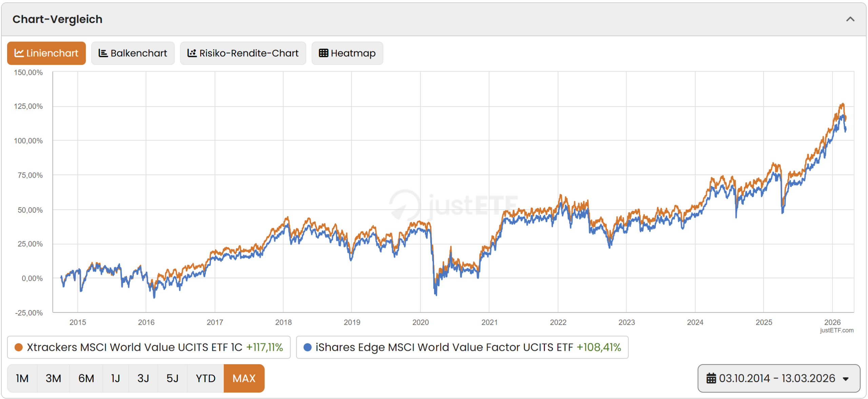
Task: Click the scatter icon in Risiko-Rendite-Chart
Action: (192, 53)
